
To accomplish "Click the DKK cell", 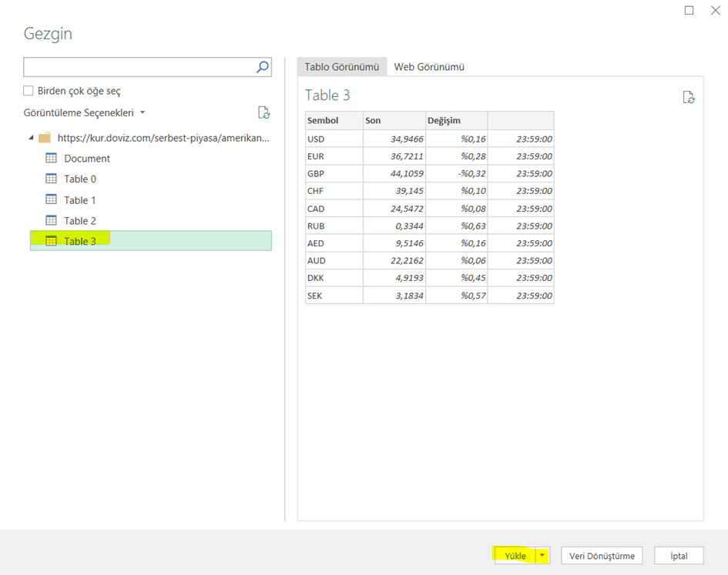I will coord(334,278).
